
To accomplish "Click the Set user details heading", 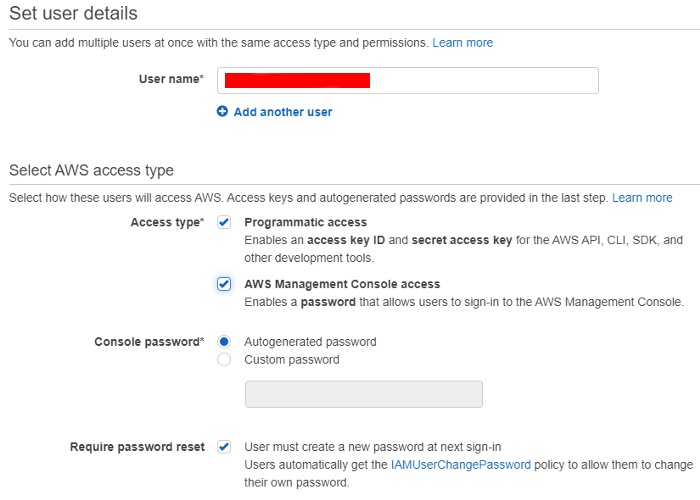I will click(74, 13).
